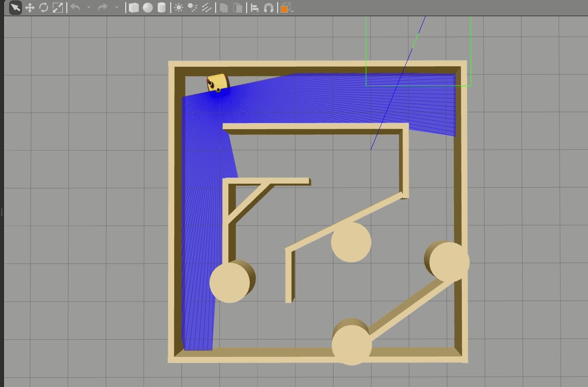
Task: Insert a box shape
Action: [134, 8]
